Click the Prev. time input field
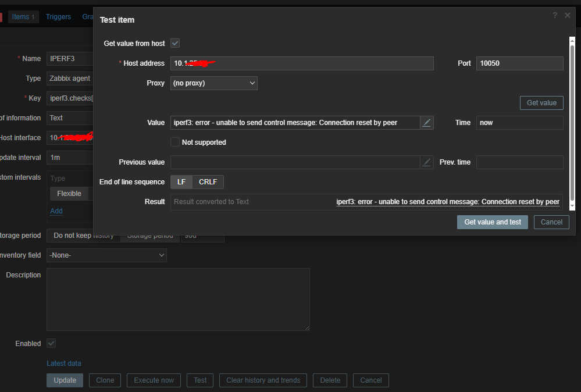Viewport: 581px width, 392px height. 520,162
